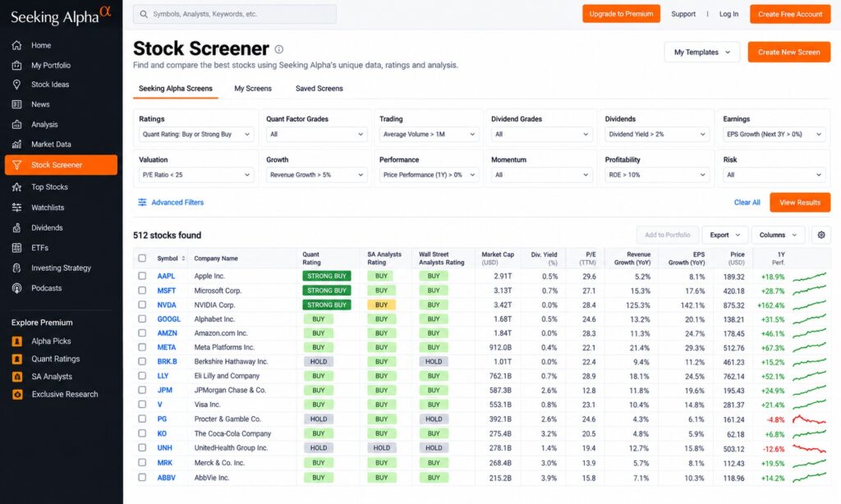
Task: Open the My Templates dropdown
Action: pyautogui.click(x=702, y=53)
